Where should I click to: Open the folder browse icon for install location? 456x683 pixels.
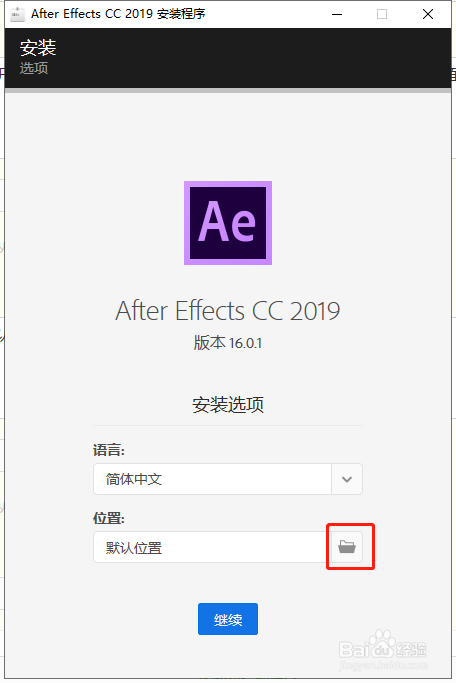tap(347, 547)
